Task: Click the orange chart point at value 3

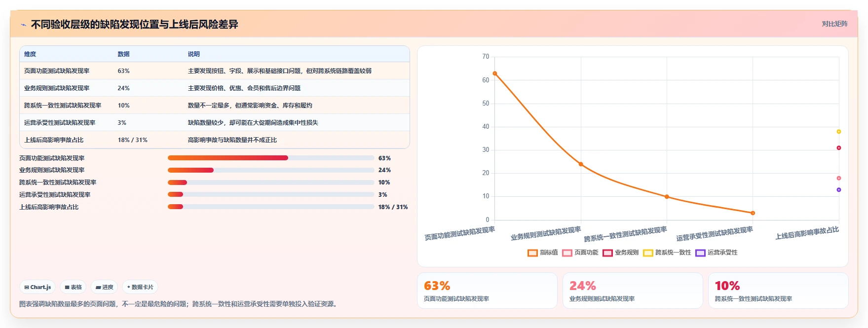Action: (753, 213)
